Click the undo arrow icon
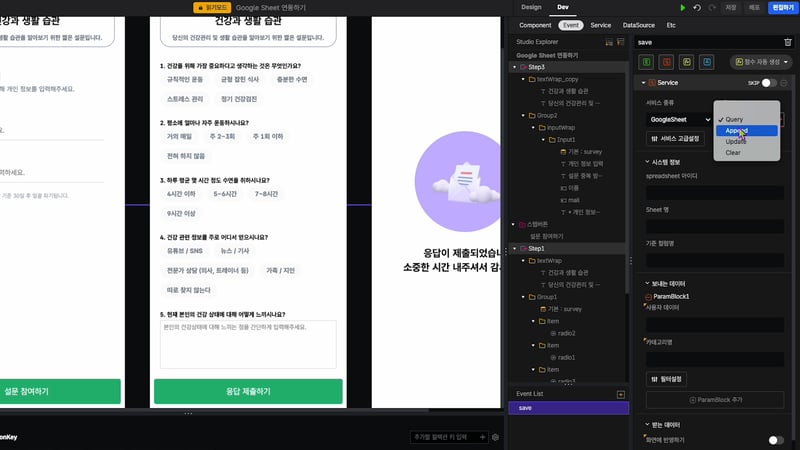800x450 pixels. (x=697, y=8)
